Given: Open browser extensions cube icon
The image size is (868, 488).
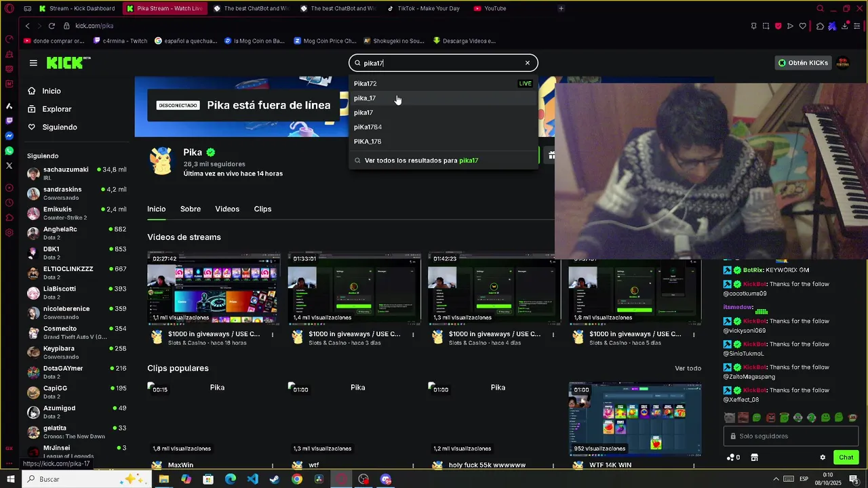Looking at the screenshot, I should [x=820, y=26].
